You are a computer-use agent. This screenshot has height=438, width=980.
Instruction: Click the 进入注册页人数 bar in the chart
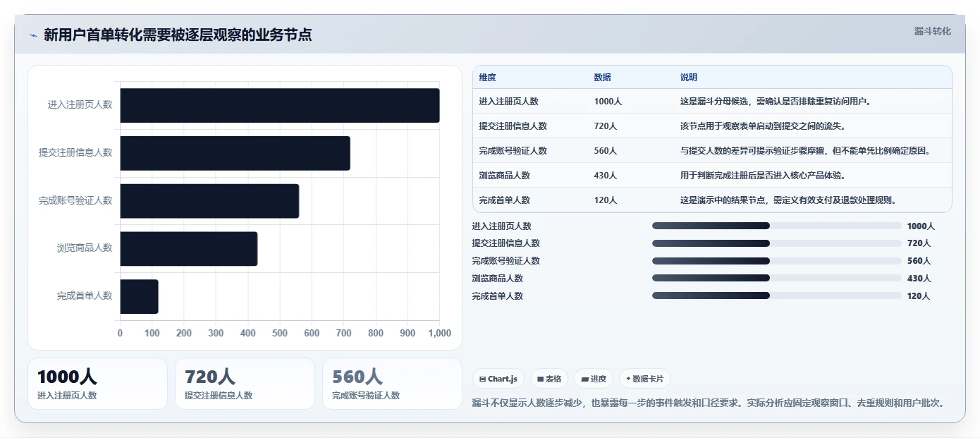280,105
